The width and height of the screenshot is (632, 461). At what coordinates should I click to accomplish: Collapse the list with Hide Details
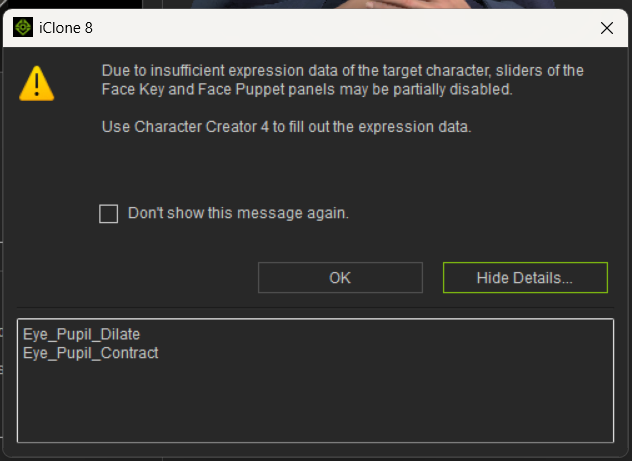coord(525,278)
